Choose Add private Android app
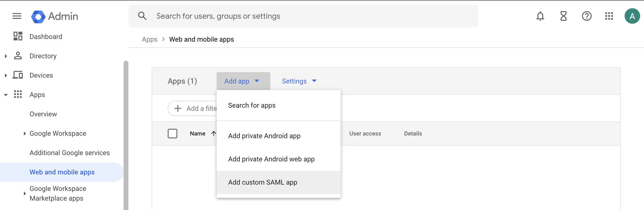The height and width of the screenshot is (210, 644). pyautogui.click(x=278, y=136)
